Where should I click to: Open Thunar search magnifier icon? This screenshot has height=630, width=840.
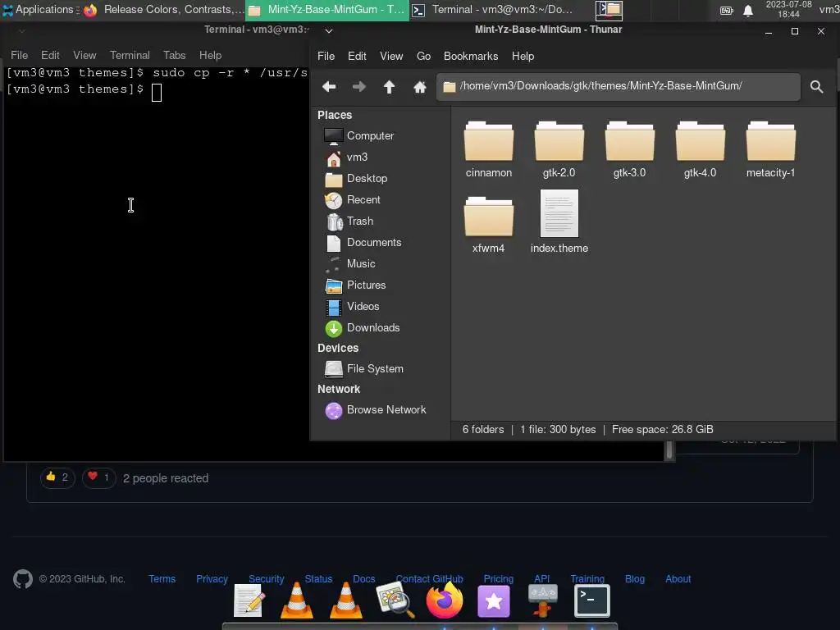tap(816, 87)
